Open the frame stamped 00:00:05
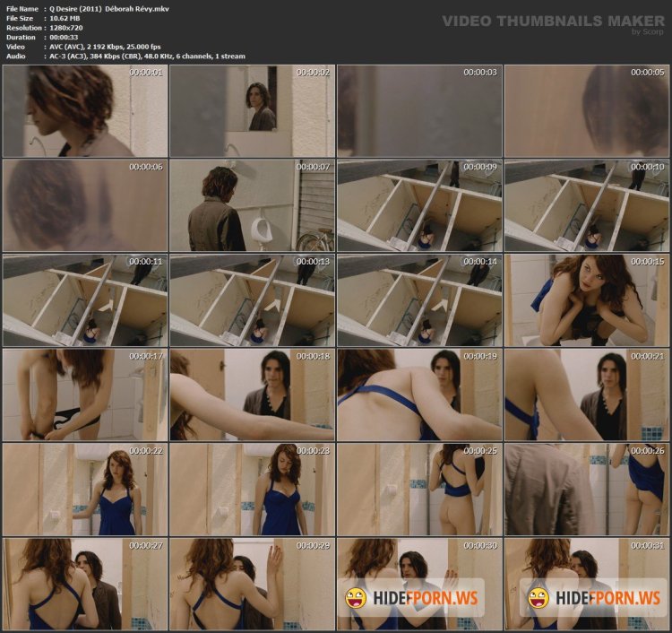 click(587, 111)
